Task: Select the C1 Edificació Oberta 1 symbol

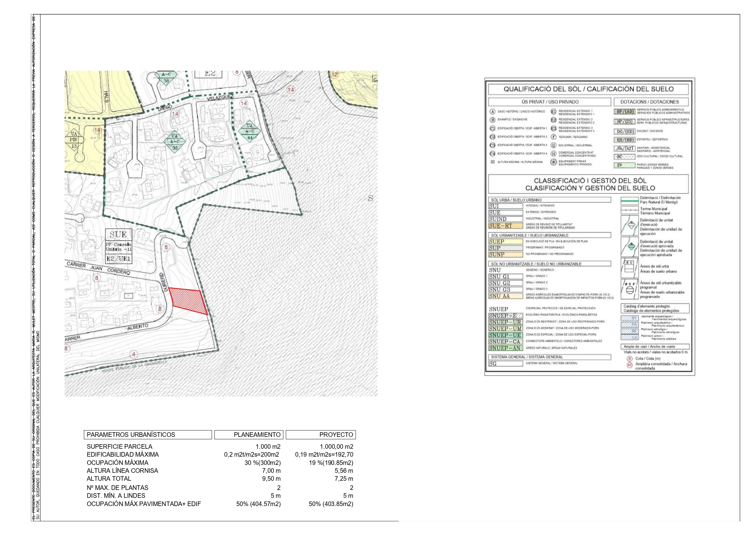Action: [493, 129]
